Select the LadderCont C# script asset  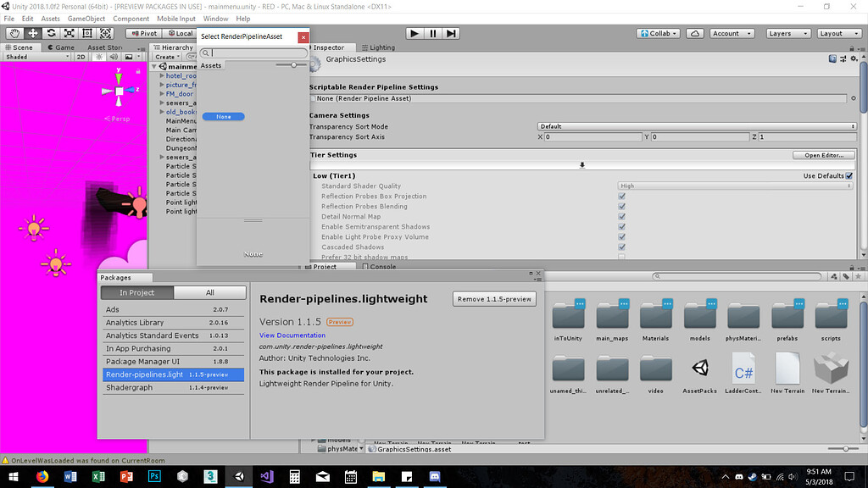click(x=743, y=374)
